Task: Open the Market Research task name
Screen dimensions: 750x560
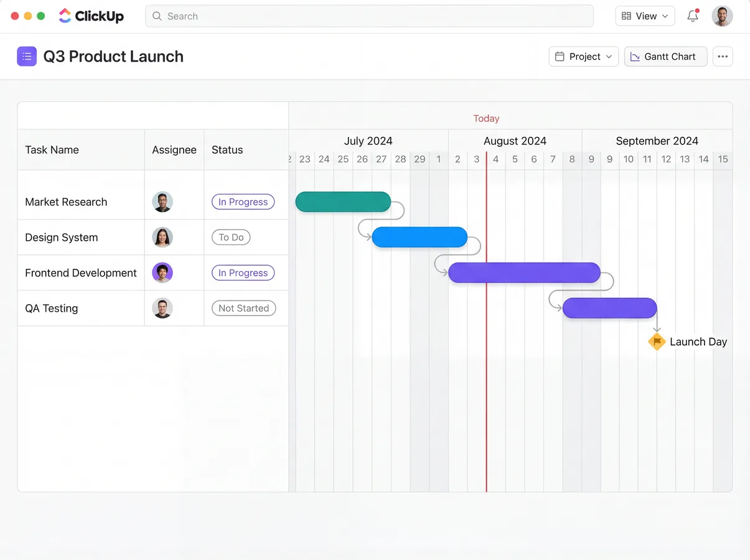Action: 66,202
